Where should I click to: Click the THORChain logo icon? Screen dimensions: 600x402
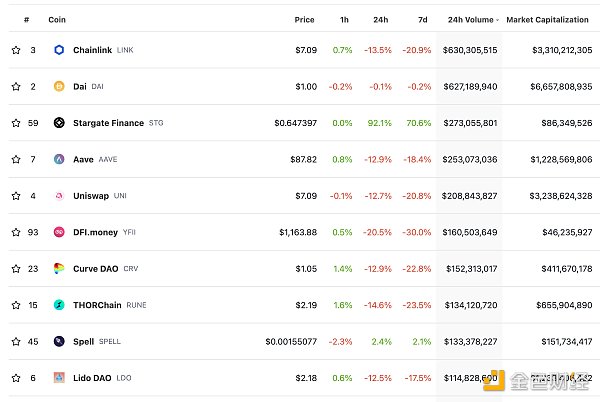59,305
